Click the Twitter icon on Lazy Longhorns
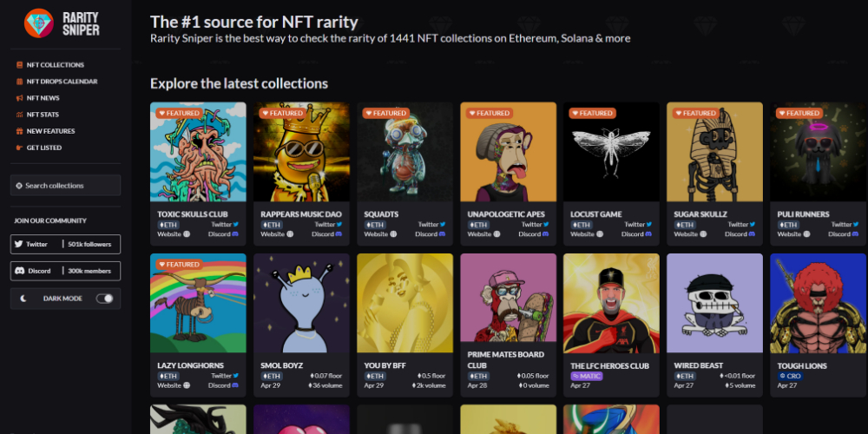The width and height of the screenshot is (868, 434). click(236, 376)
